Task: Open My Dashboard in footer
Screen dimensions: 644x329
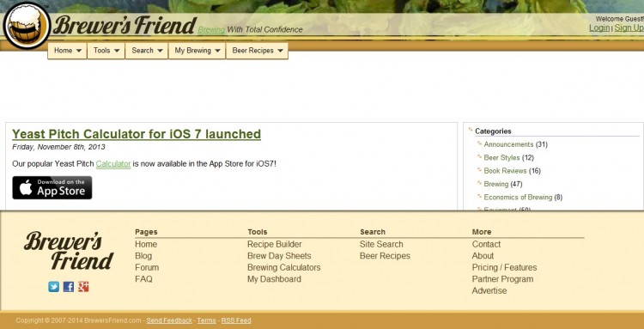Action: (274, 279)
